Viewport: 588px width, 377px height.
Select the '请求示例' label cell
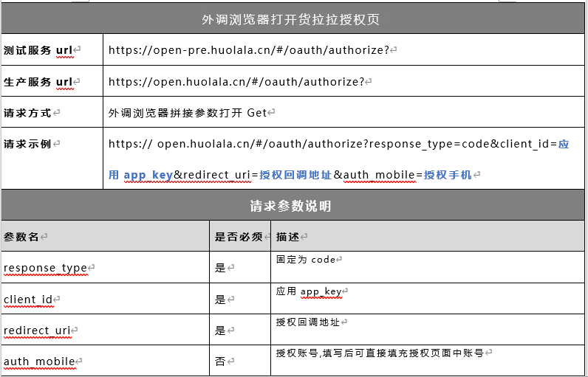52,159
